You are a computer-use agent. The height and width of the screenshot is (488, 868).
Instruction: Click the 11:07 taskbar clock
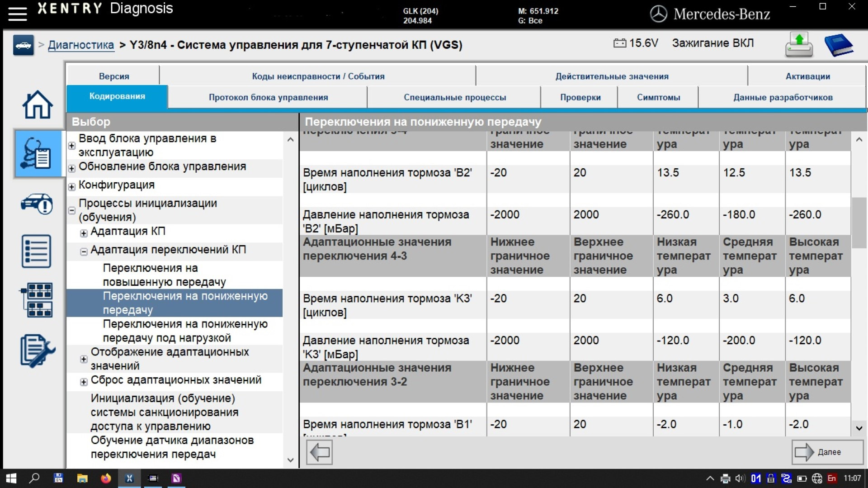852,478
